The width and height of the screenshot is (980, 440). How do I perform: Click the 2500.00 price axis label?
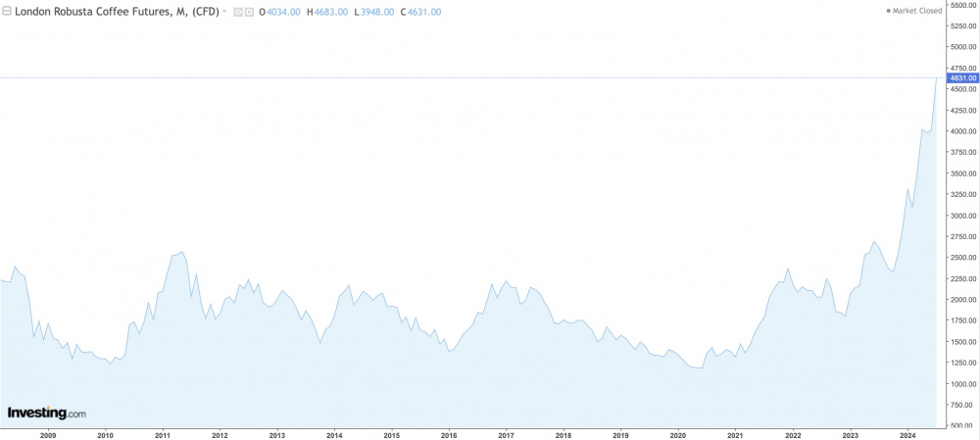click(963, 258)
